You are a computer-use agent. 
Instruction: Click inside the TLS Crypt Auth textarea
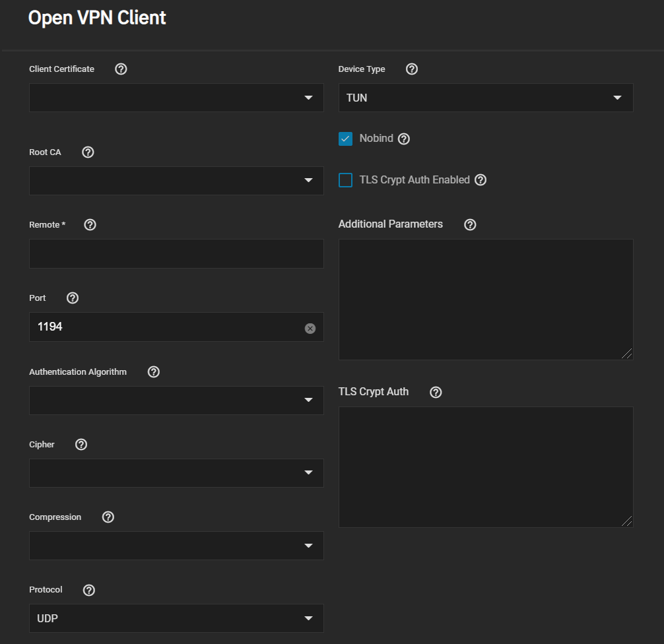(485, 467)
